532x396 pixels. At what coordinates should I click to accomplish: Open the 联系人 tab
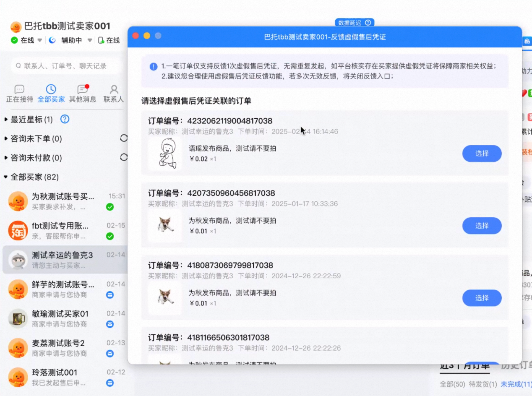pyautogui.click(x=114, y=94)
